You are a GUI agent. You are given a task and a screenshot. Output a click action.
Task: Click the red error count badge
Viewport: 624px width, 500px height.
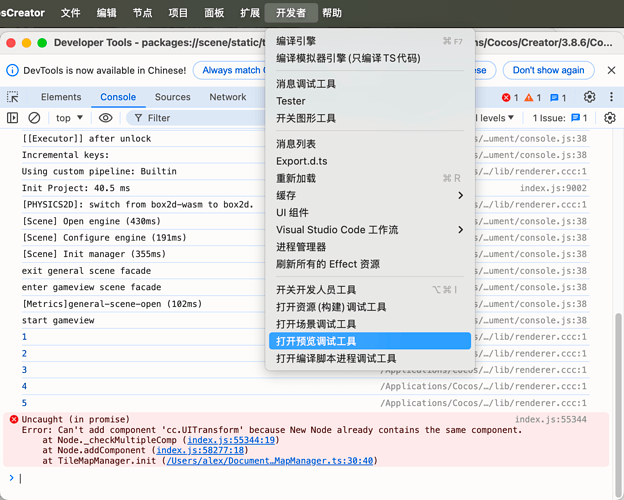coord(510,98)
